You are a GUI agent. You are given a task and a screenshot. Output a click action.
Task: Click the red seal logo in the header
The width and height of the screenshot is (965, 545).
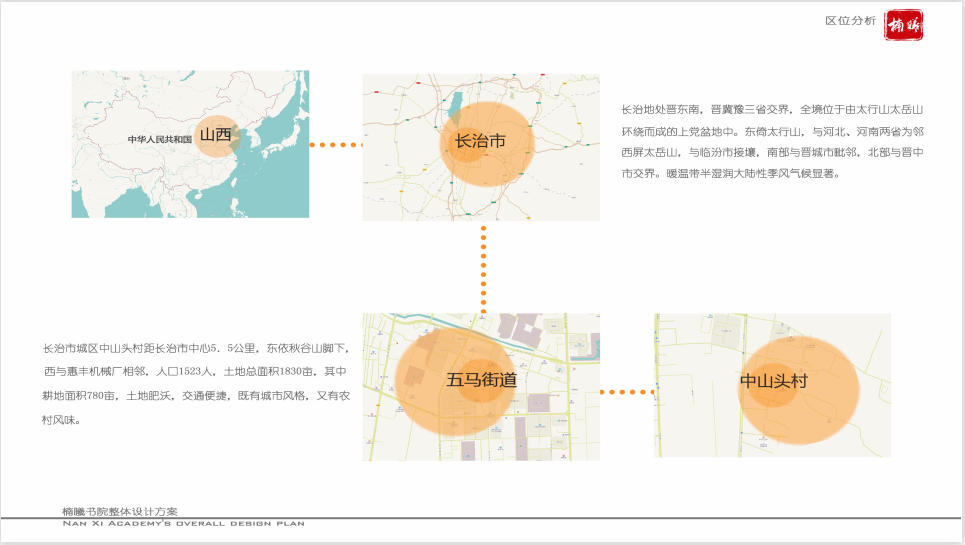904,25
